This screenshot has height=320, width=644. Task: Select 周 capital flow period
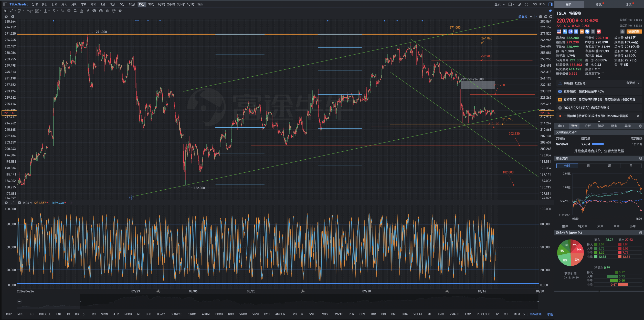click(610, 166)
